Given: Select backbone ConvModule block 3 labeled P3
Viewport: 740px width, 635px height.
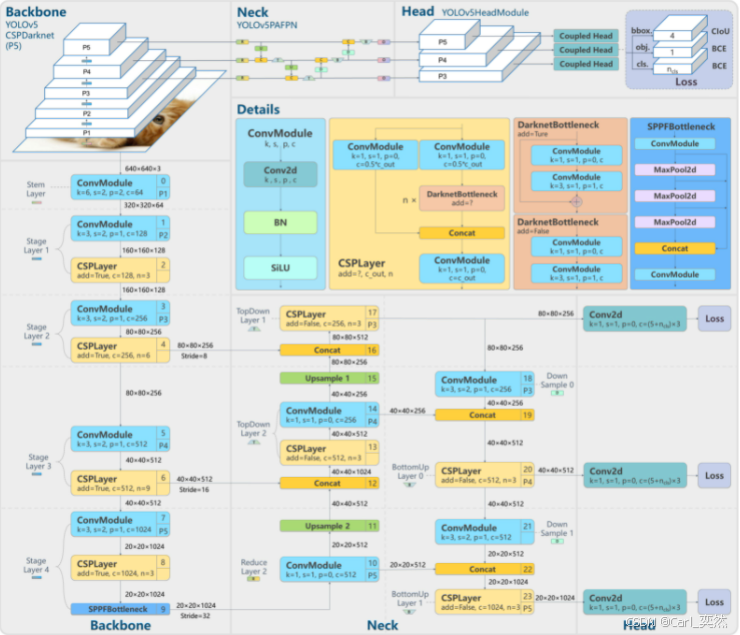Looking at the screenshot, I should (120, 313).
